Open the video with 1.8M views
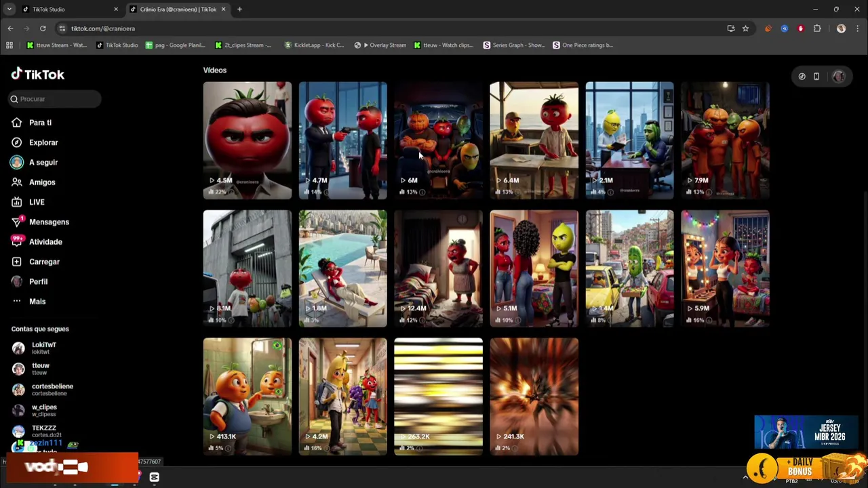This screenshot has width=868, height=488. click(x=343, y=268)
